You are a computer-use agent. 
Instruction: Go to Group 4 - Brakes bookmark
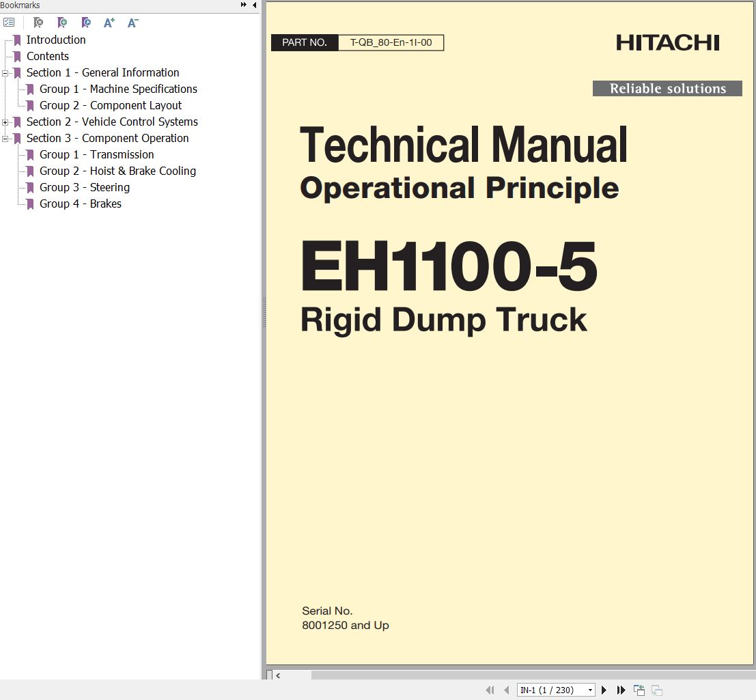[x=80, y=204]
